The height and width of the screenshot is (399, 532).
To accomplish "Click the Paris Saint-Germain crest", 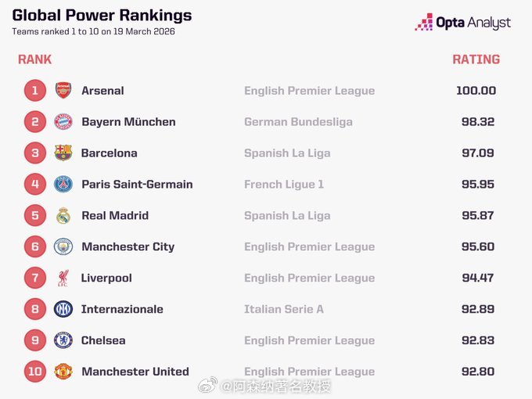I will [x=63, y=185].
